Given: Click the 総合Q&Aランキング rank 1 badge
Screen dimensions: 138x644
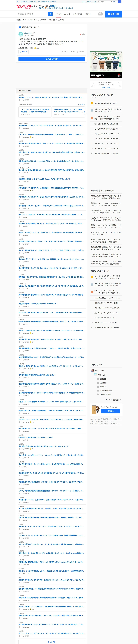Looking at the screenshot, I should coord(92,277).
